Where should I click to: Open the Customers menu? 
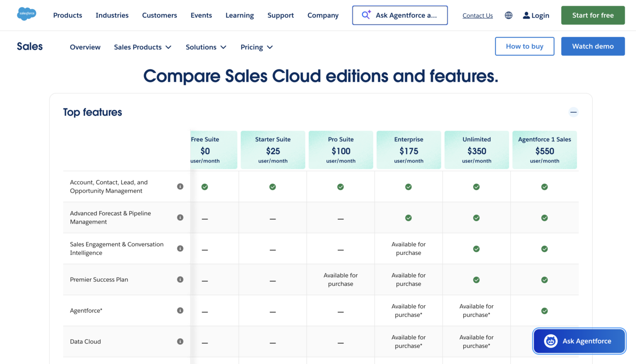point(159,15)
